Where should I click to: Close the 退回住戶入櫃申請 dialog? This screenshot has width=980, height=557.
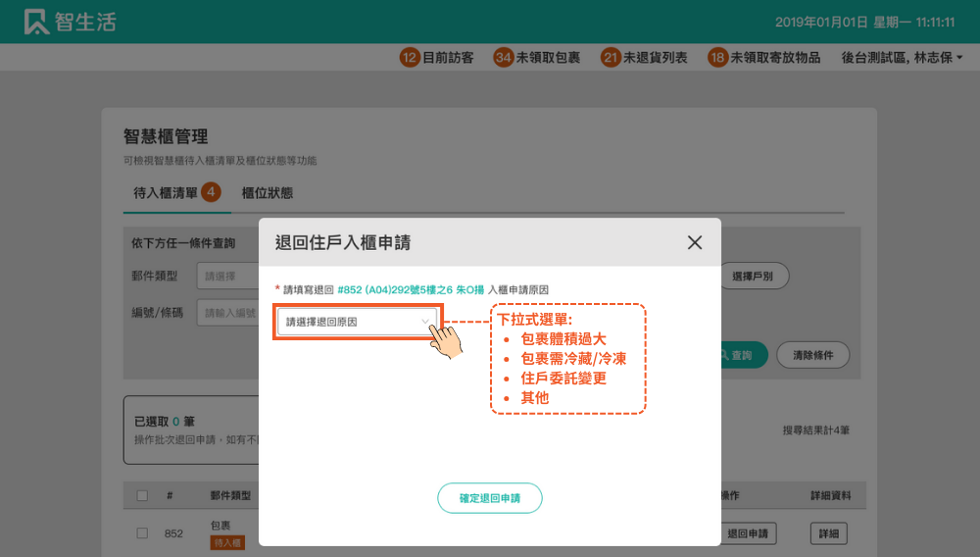[x=695, y=242]
